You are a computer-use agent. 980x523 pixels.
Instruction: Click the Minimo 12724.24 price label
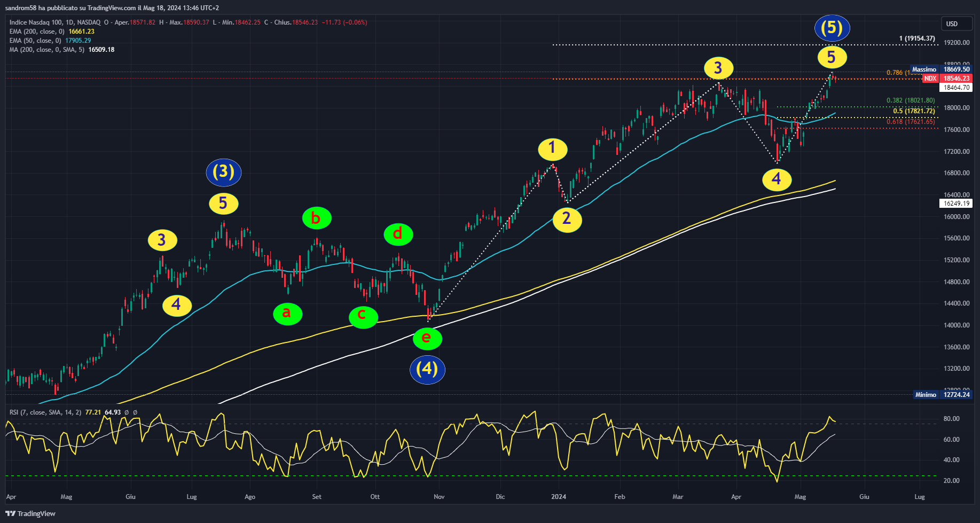(x=943, y=395)
